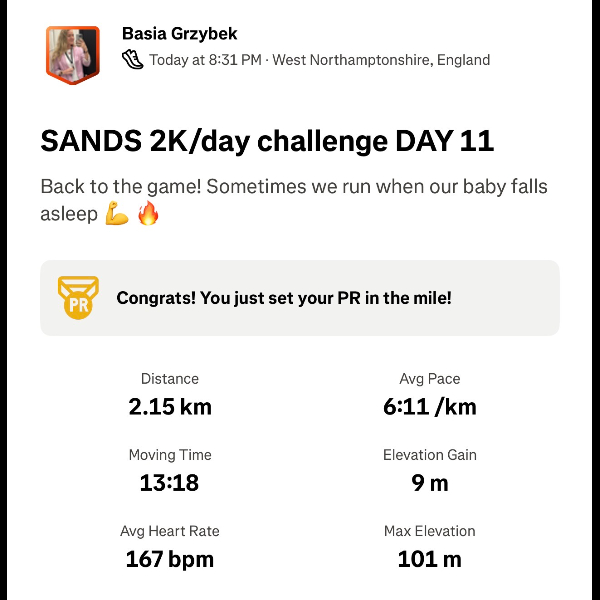Viewport: 600px width, 600px height.
Task: Open the Basia Grzybek athlete name link
Action: point(180,34)
